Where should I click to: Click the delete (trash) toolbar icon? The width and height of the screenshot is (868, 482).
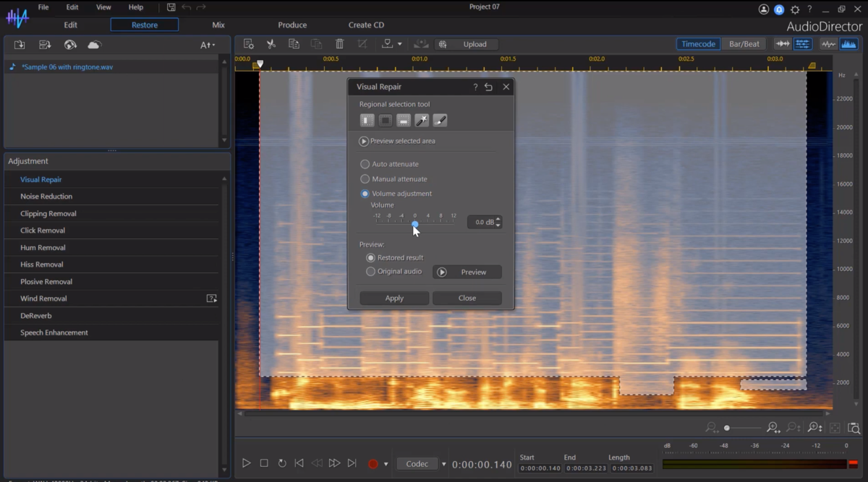[x=339, y=44]
